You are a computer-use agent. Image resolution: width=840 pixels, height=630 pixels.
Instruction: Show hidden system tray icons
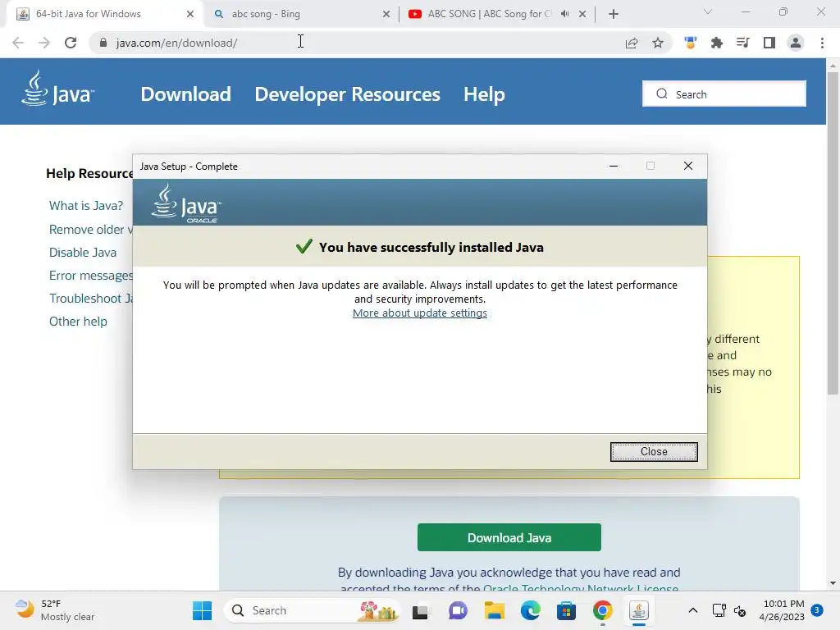coord(692,610)
